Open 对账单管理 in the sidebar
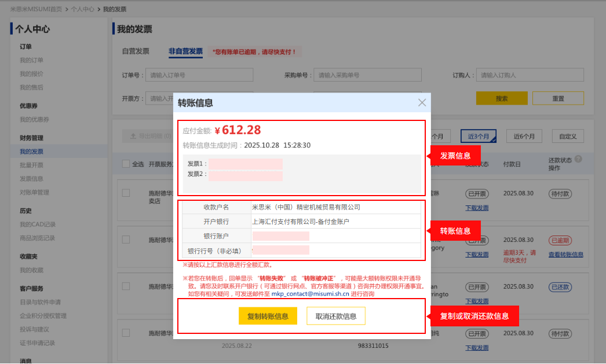This screenshot has width=606, height=364. click(x=34, y=193)
